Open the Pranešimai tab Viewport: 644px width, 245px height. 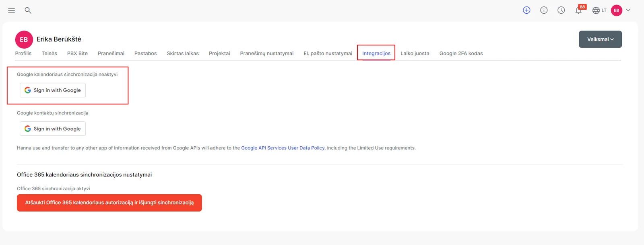111,53
